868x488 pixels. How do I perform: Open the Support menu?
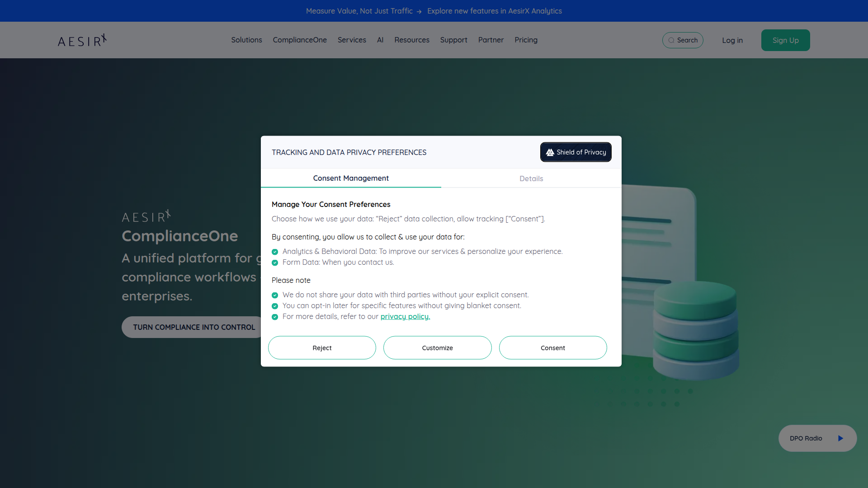(x=454, y=40)
